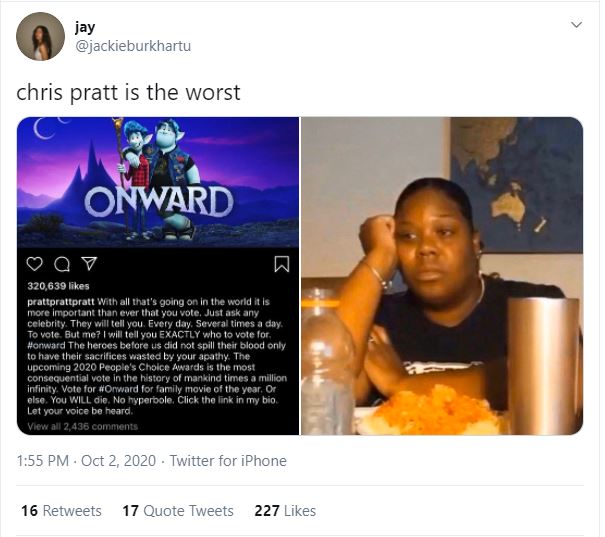
Task: Click the #onward hashtag in the caption
Action: click(x=46, y=345)
